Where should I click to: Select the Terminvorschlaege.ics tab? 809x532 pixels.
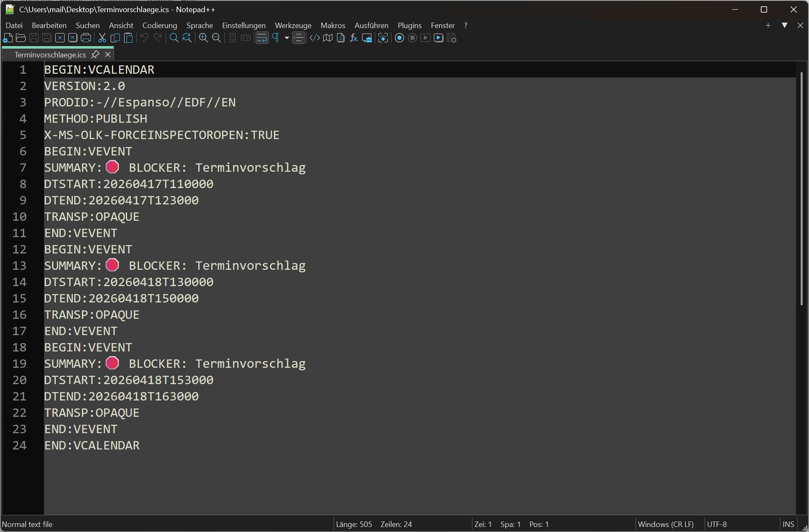pyautogui.click(x=50, y=54)
